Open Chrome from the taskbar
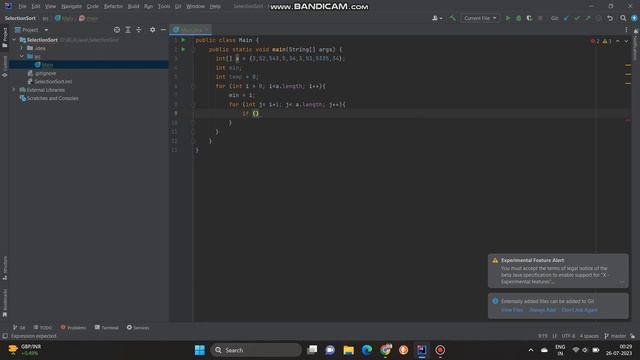Viewport: 640px width, 360px height. click(x=385, y=350)
